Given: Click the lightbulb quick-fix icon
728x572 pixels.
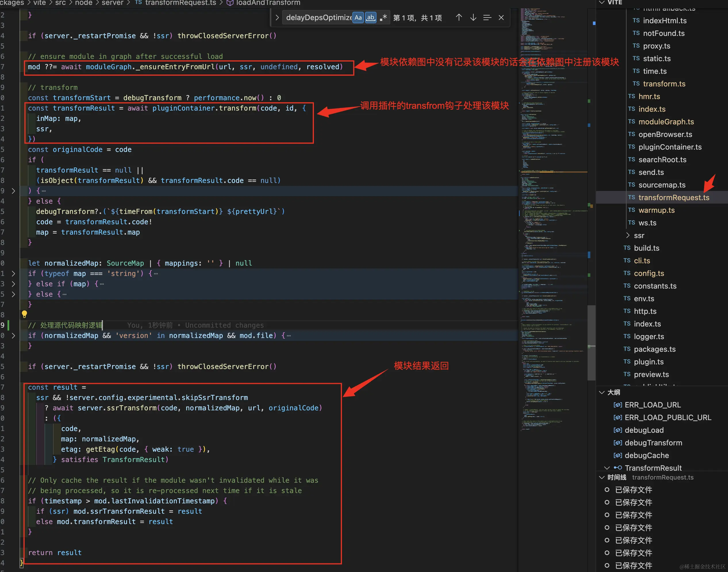Looking at the screenshot, I should (24, 314).
